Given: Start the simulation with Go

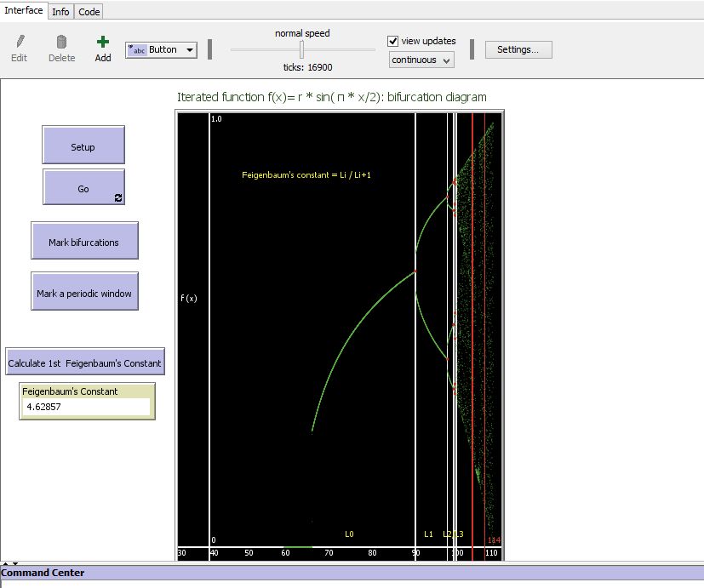Looking at the screenshot, I should [x=83, y=186].
